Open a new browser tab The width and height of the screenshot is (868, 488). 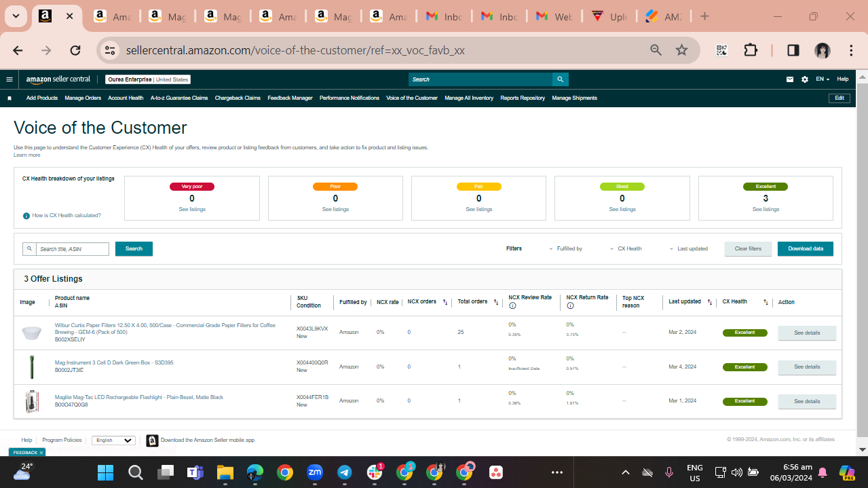pos(704,16)
